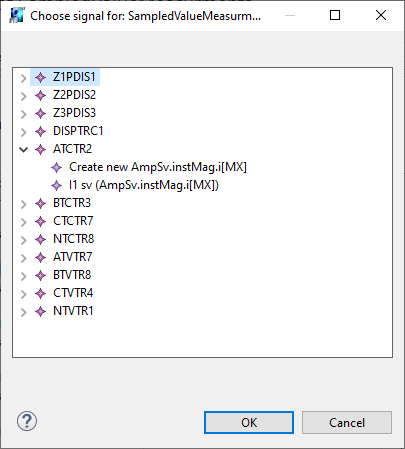
Task: Open help via the question mark icon
Action: point(27,421)
